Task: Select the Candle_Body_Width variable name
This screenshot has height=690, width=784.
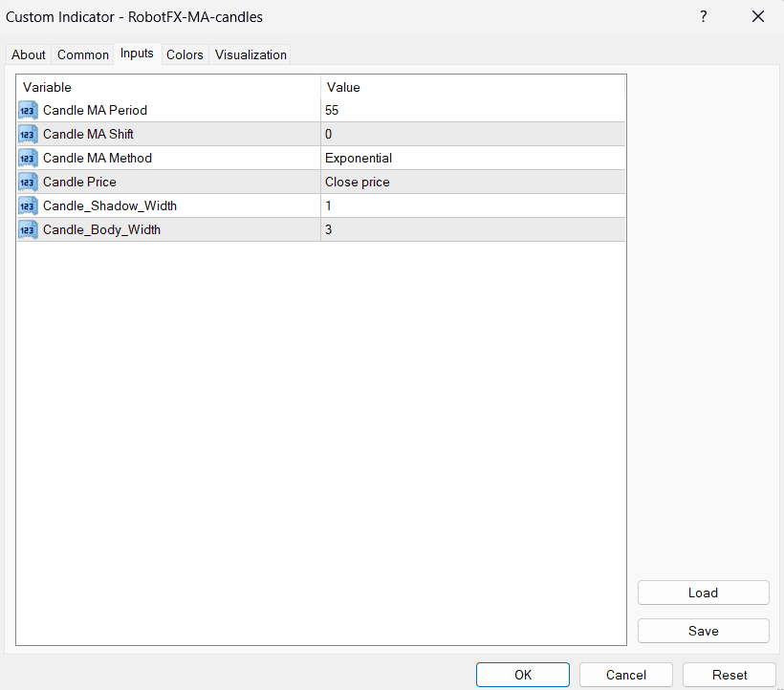Action: point(102,229)
